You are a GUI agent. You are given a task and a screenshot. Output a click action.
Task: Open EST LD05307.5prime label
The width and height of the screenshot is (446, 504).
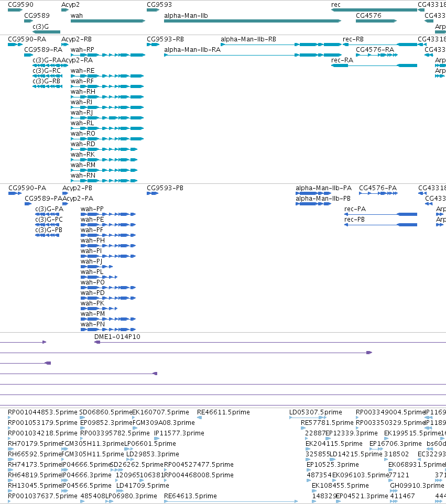point(316,412)
